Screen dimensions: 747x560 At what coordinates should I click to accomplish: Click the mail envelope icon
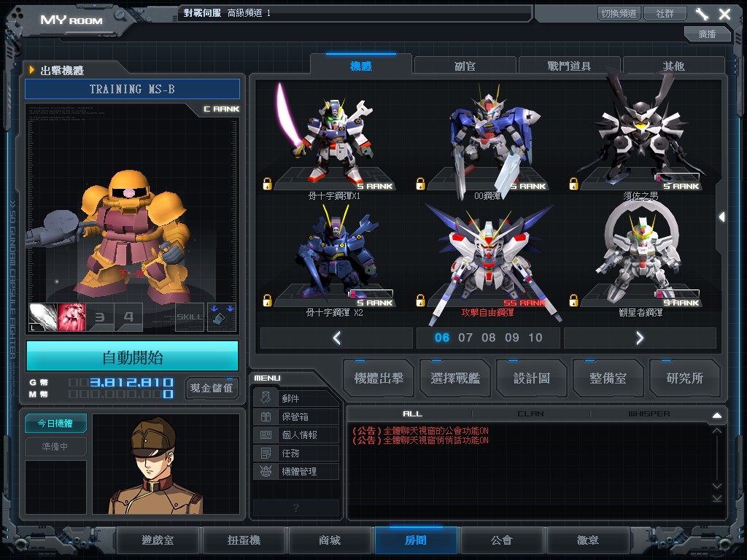[x=266, y=397]
